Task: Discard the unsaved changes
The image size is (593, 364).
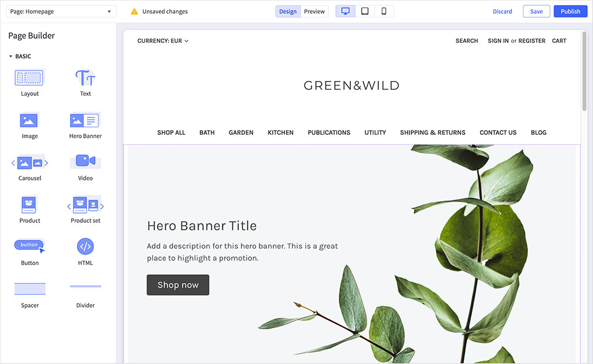Action: (502, 11)
